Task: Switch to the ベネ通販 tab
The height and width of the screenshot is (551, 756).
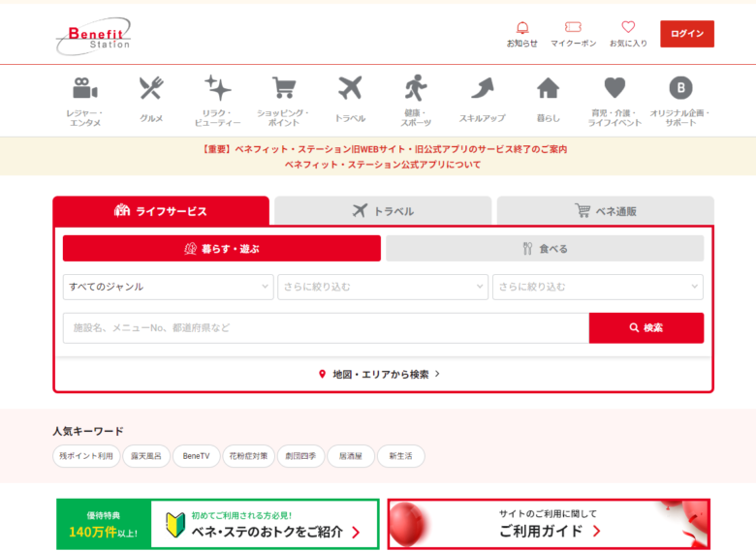Action: pyautogui.click(x=605, y=211)
